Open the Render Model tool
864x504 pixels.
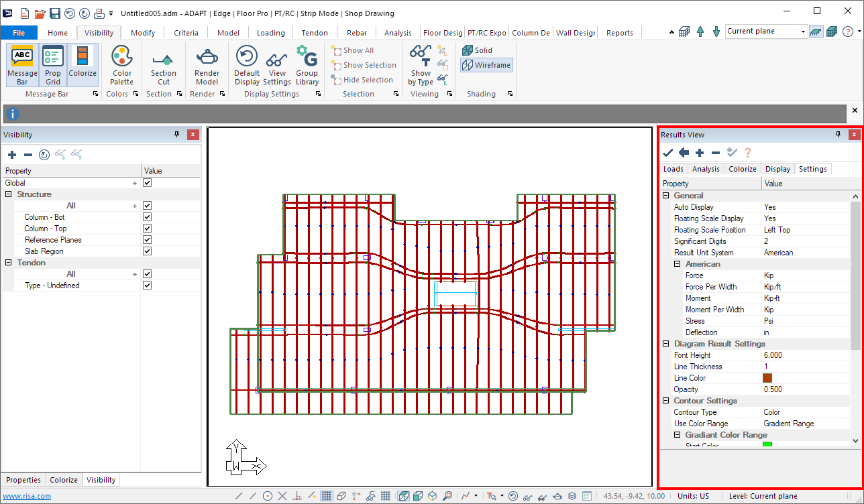[x=207, y=65]
